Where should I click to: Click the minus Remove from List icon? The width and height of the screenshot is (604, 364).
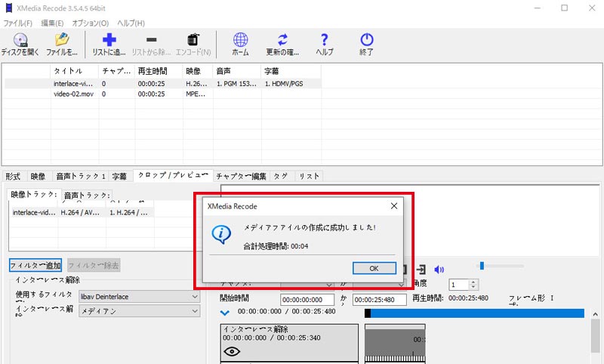coord(152,39)
